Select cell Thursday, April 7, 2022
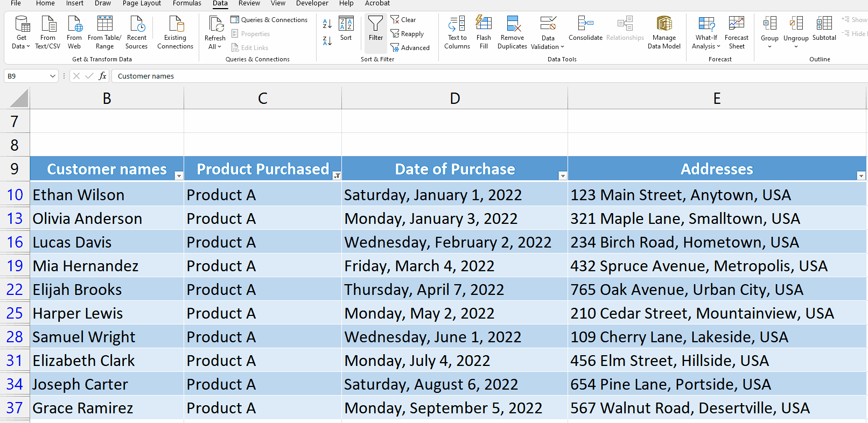 tap(454, 290)
